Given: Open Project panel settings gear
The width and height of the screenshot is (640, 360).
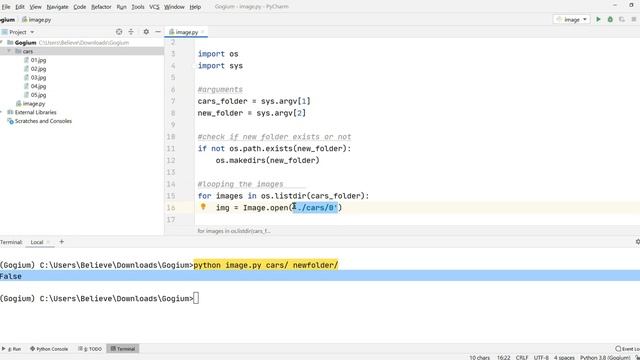Looking at the screenshot, I should (x=146, y=32).
